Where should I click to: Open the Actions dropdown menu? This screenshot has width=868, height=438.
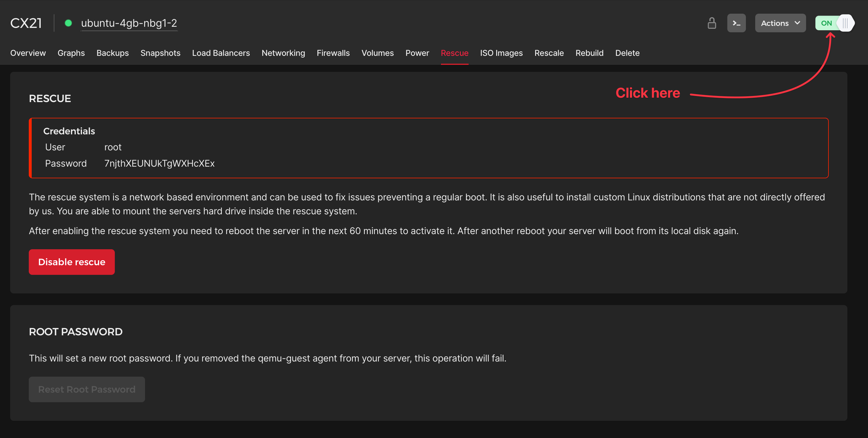pyautogui.click(x=780, y=23)
